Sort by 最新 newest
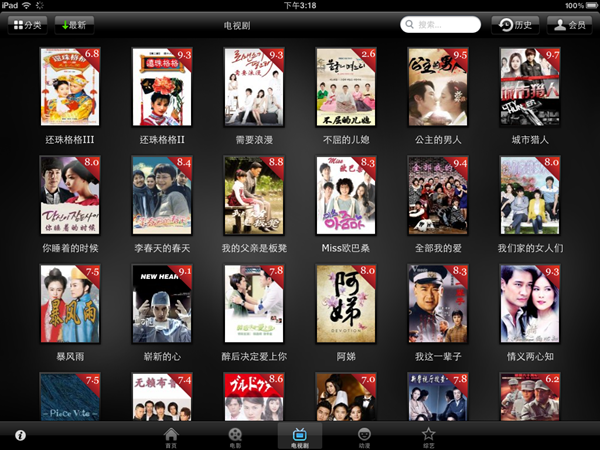This screenshot has width=600, height=450. (74, 25)
